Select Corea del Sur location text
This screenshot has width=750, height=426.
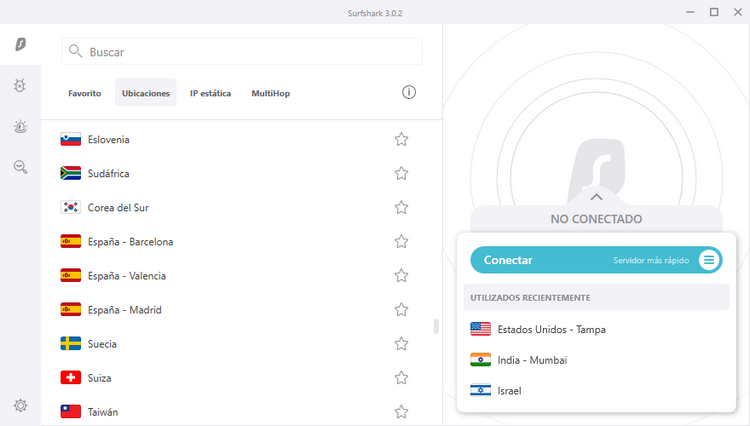pyautogui.click(x=118, y=208)
